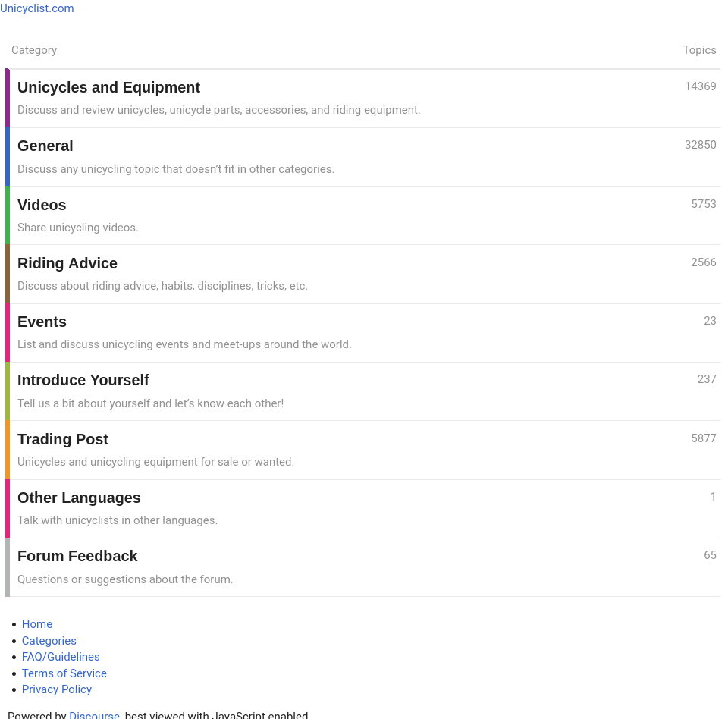The width and height of the screenshot is (728, 719).
Task: Open the FAQ/Guidelines page
Action: [61, 657]
